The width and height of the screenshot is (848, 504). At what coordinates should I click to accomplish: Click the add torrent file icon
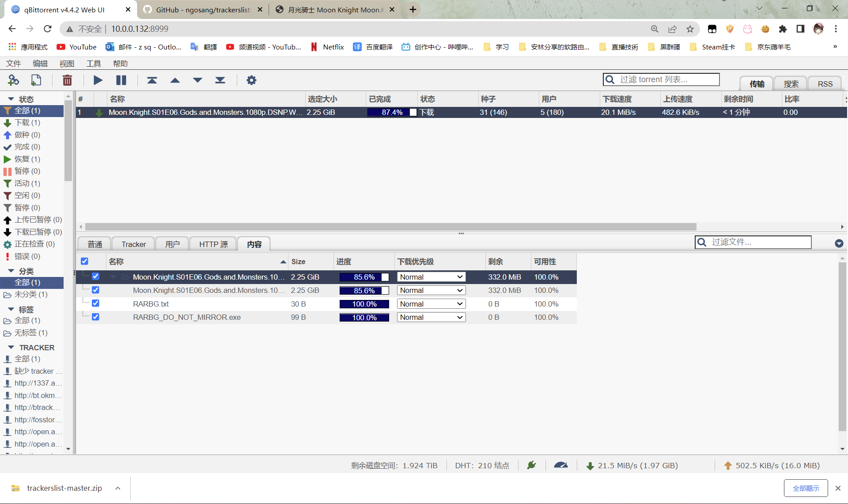pos(36,80)
